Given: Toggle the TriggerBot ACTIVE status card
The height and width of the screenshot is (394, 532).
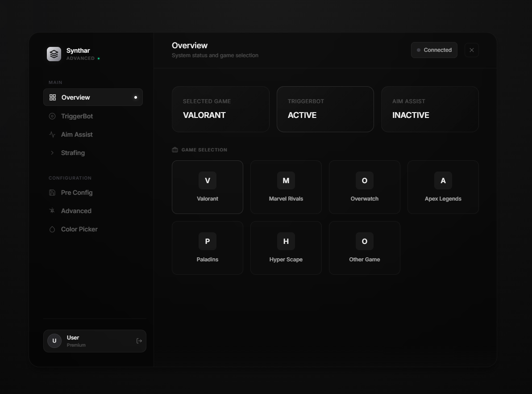Looking at the screenshot, I should click(325, 109).
